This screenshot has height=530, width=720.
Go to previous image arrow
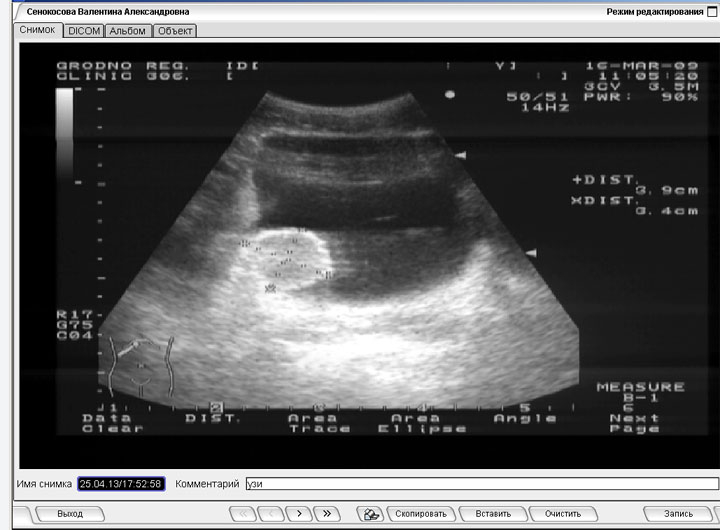pyautogui.click(x=271, y=513)
